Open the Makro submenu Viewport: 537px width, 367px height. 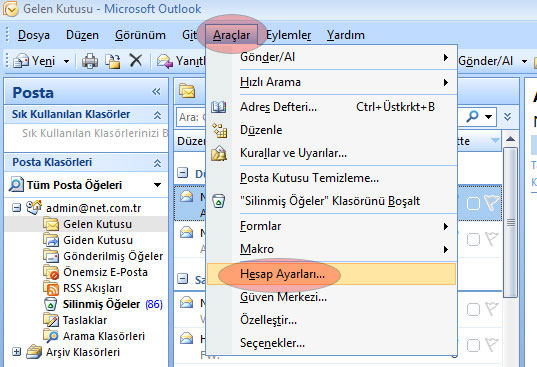click(331, 249)
